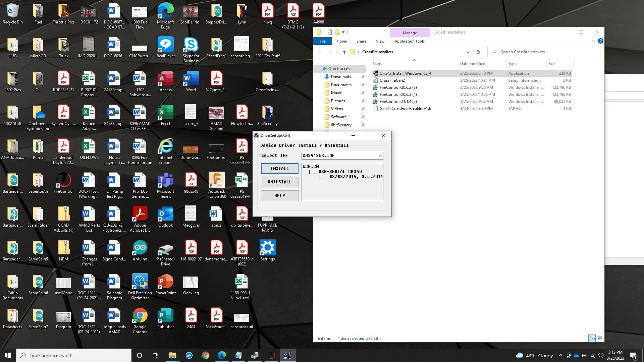Expand the Explorer ribbon chevron

593,41
